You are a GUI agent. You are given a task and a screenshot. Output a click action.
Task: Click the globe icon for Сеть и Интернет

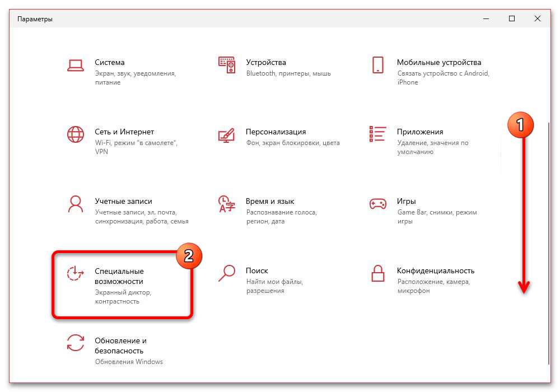75,134
